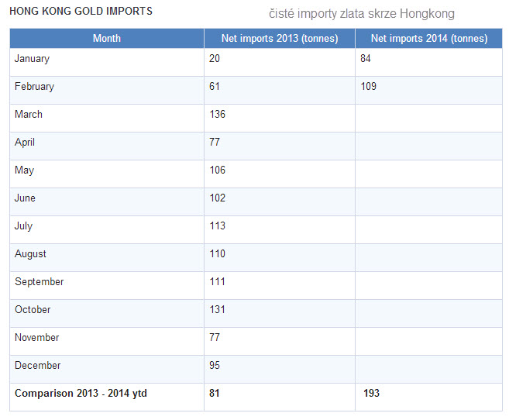Click the 'Month' column header
Screen dimensions: 509x420
107,38
